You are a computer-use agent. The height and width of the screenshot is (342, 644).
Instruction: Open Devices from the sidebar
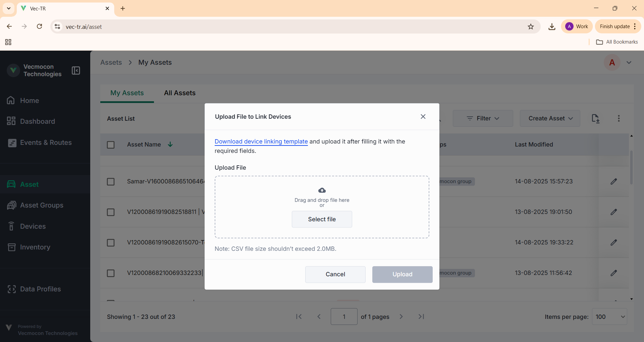click(x=33, y=226)
